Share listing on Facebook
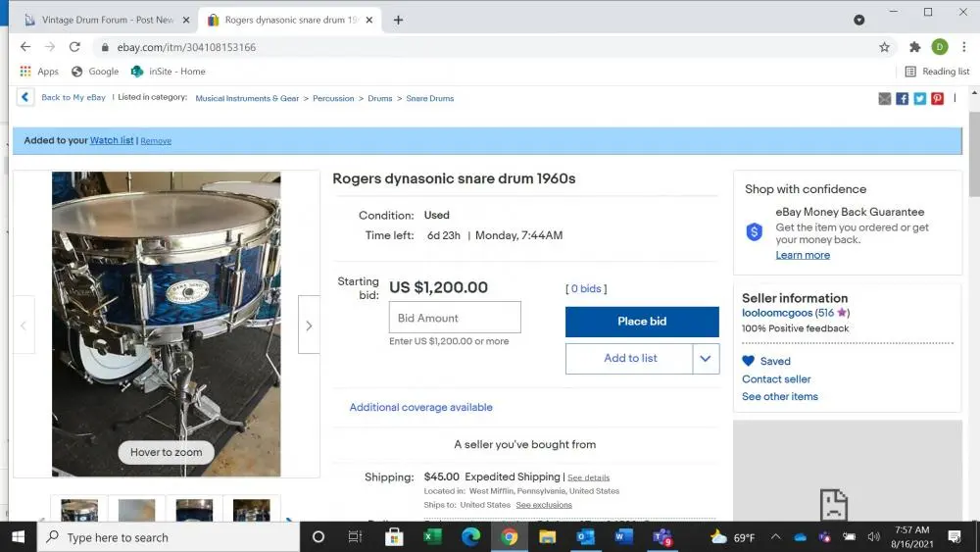The image size is (980, 552). tap(902, 99)
